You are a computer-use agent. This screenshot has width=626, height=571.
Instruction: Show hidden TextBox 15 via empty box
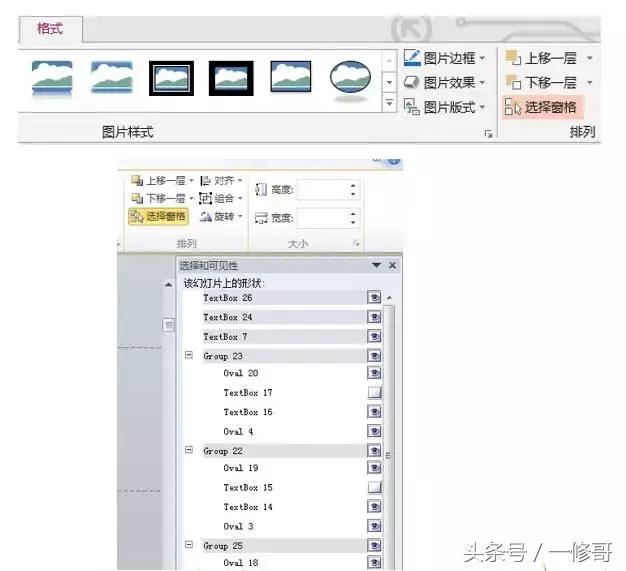point(374,487)
